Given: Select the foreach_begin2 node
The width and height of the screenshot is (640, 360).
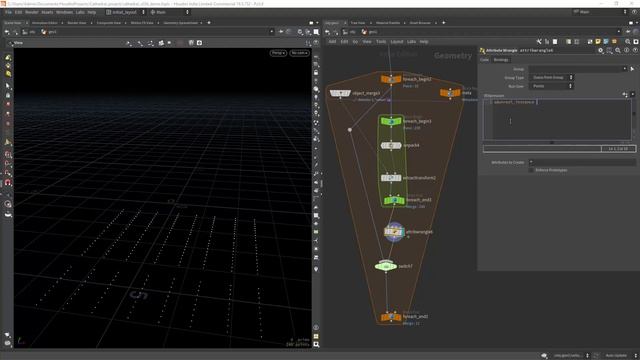Looking at the screenshot, I should pyautogui.click(x=391, y=79).
